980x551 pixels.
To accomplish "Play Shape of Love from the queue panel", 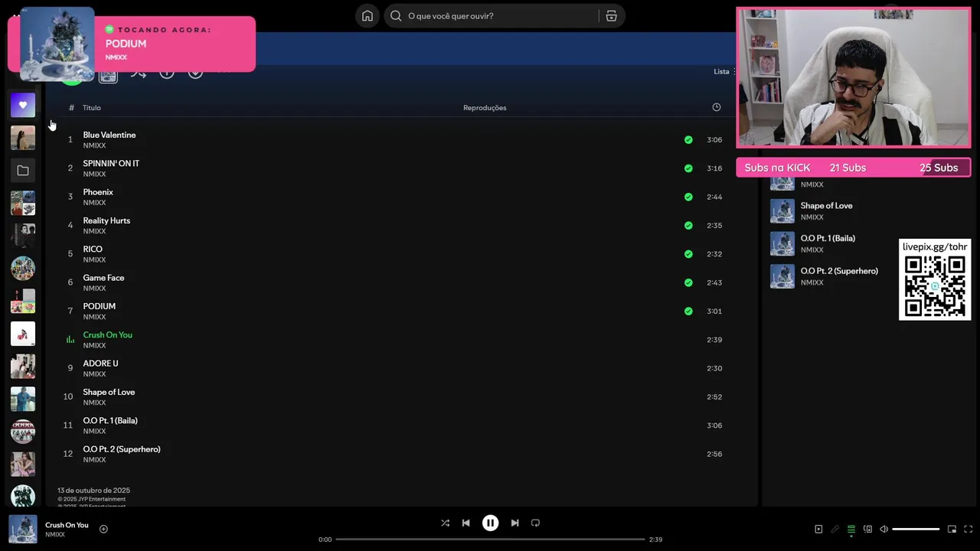I will (826, 206).
